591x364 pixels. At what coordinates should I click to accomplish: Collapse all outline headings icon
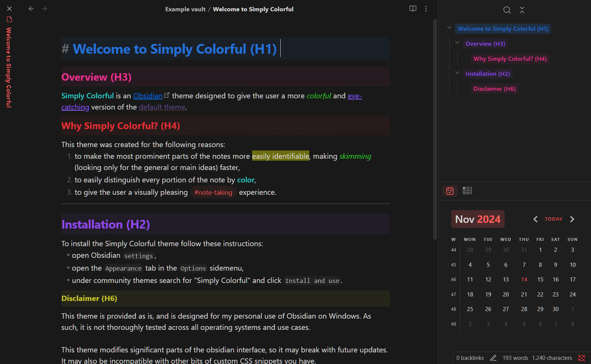coord(522,10)
